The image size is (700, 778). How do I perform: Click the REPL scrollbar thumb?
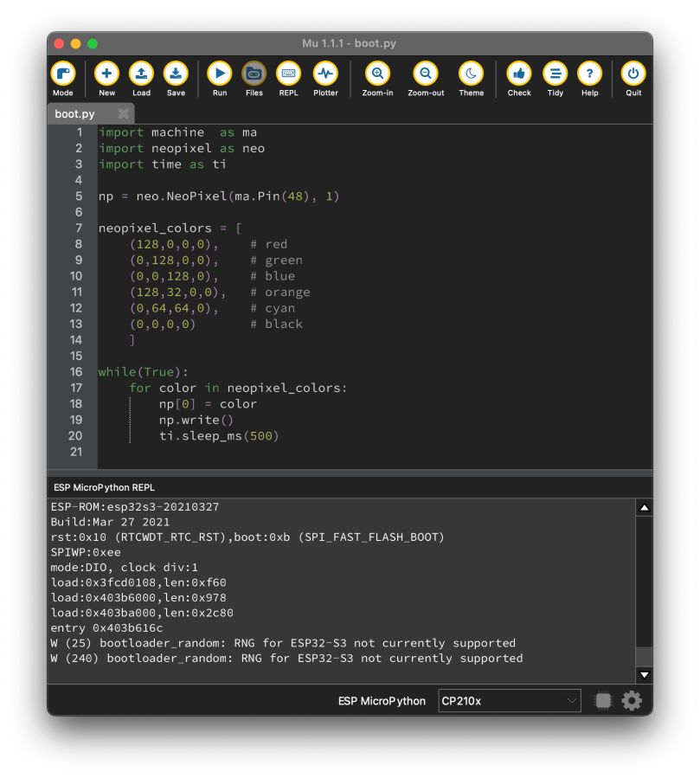pos(644,657)
